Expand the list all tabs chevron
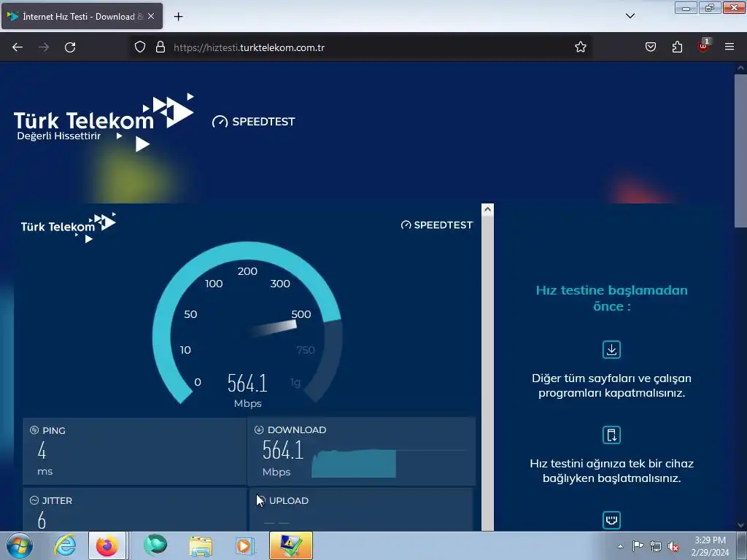This screenshot has width=747, height=560. (x=630, y=16)
